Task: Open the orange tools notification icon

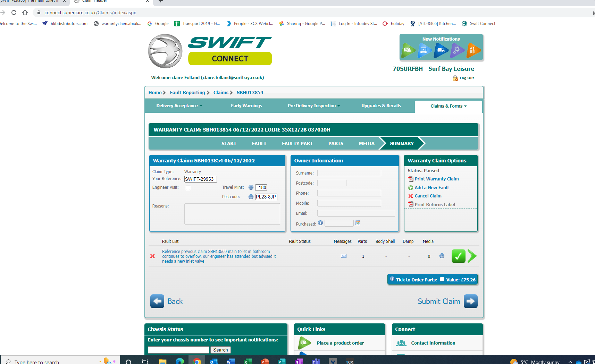Action: pos(474,50)
